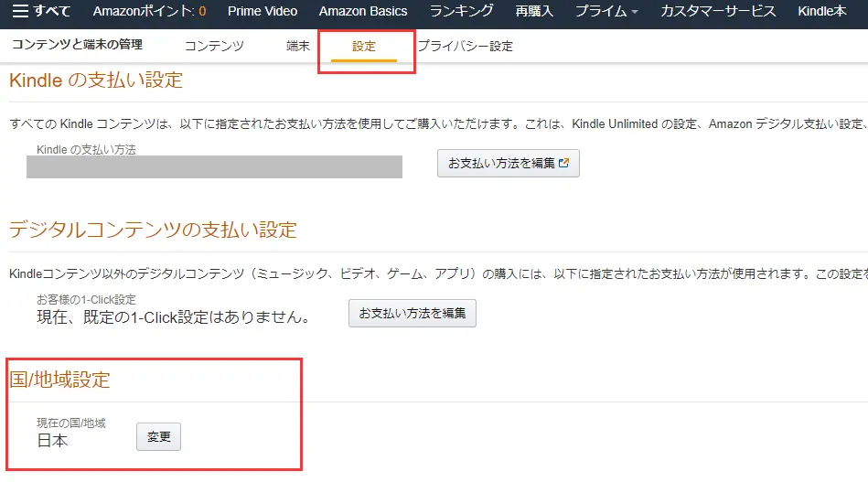This screenshot has width=868, height=482.
Task: Click the Kindle の支払い方法 label
Action: tap(86, 149)
